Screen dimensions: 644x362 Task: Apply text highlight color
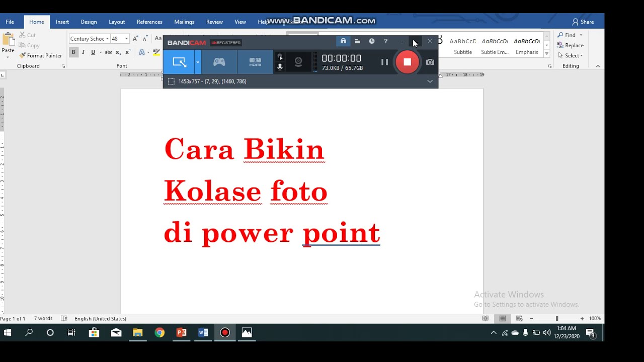coord(156,52)
